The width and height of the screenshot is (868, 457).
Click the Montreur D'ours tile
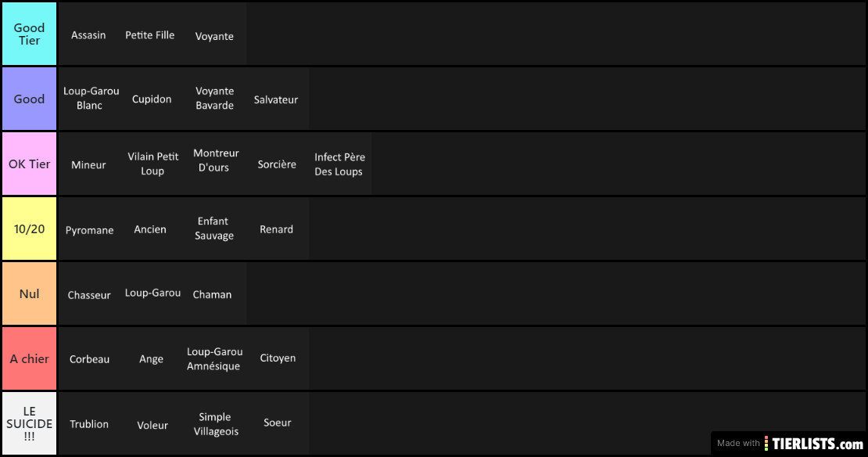pos(215,164)
